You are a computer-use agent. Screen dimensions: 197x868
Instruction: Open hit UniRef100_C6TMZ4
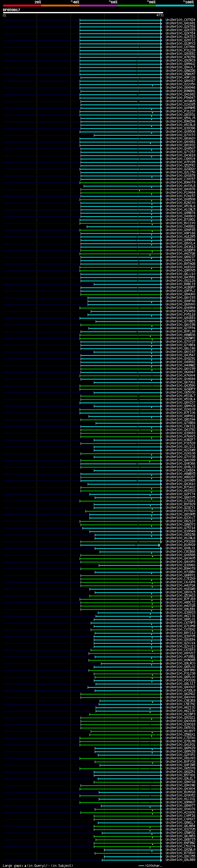[x=180, y=20]
